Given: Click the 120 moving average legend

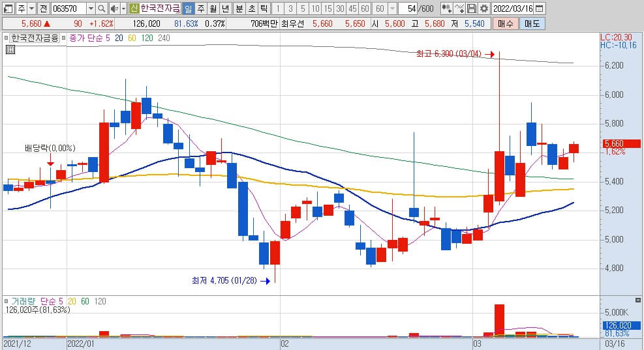Looking at the screenshot, I should [x=147, y=38].
